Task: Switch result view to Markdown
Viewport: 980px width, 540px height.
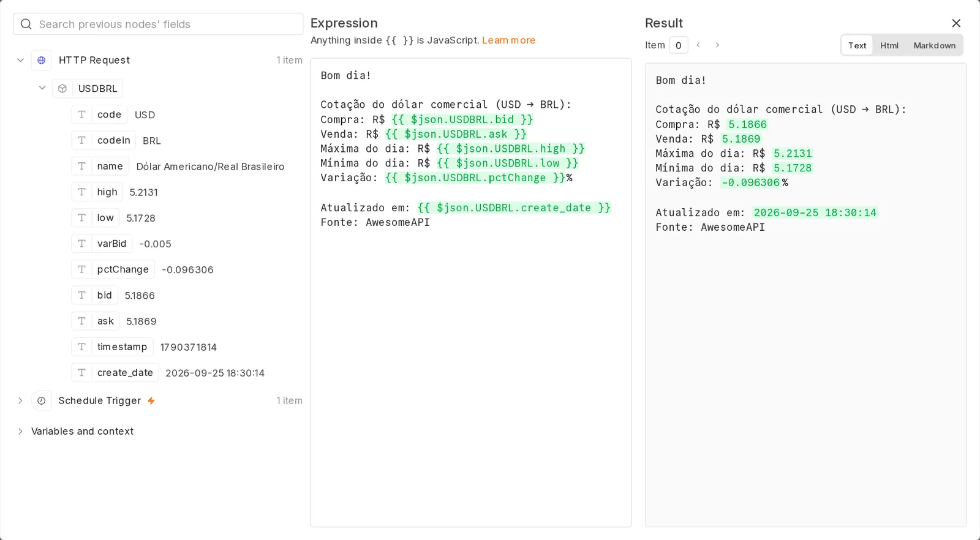Action: (x=935, y=45)
